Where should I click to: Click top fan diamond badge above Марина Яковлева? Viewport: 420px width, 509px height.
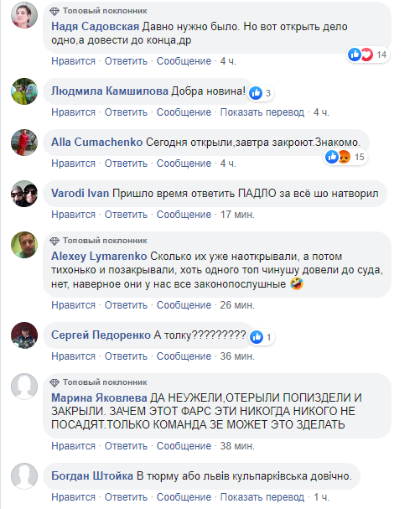click(54, 382)
